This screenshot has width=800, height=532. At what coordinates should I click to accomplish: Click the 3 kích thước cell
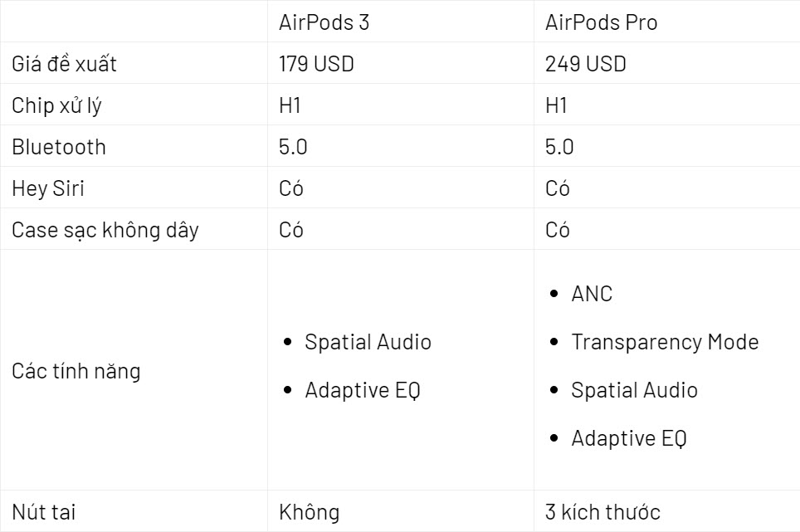[602, 511]
